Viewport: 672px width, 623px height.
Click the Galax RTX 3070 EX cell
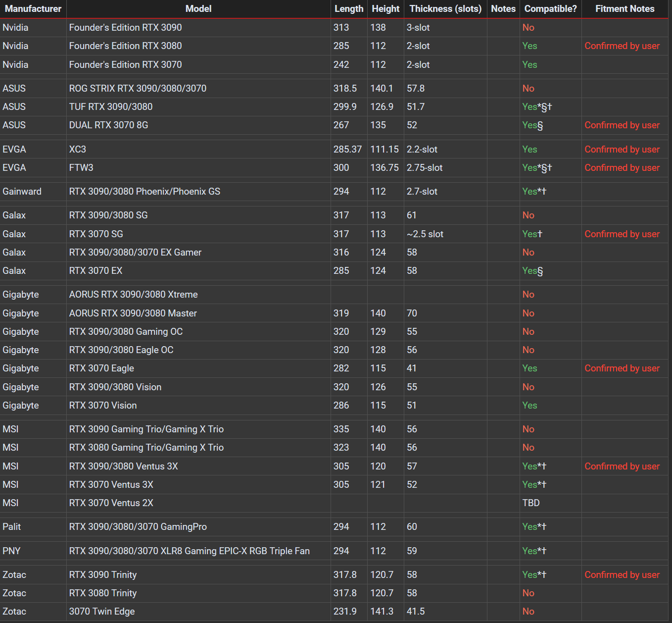(x=198, y=271)
